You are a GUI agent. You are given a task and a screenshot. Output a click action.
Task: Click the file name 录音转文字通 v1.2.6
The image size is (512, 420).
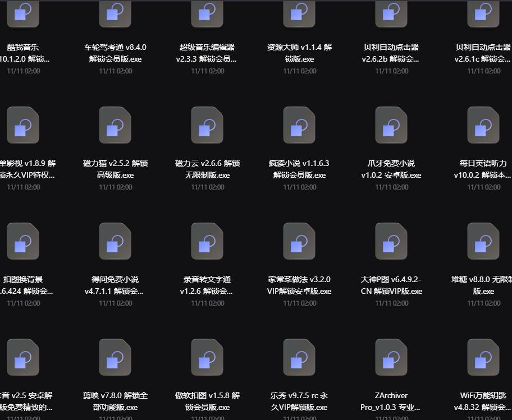(207, 285)
